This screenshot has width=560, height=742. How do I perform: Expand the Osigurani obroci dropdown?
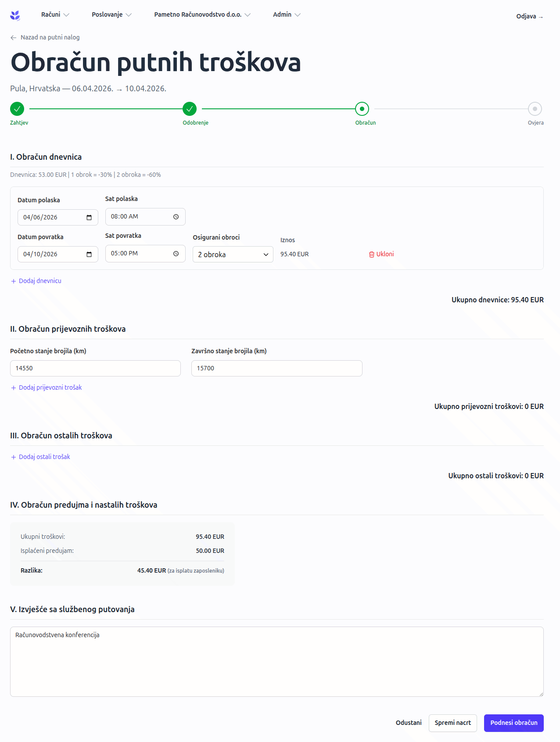click(x=233, y=255)
